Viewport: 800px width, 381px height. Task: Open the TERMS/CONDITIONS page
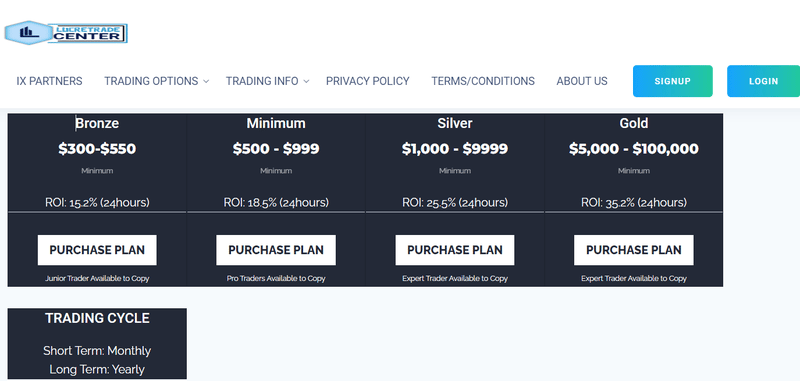coord(483,81)
